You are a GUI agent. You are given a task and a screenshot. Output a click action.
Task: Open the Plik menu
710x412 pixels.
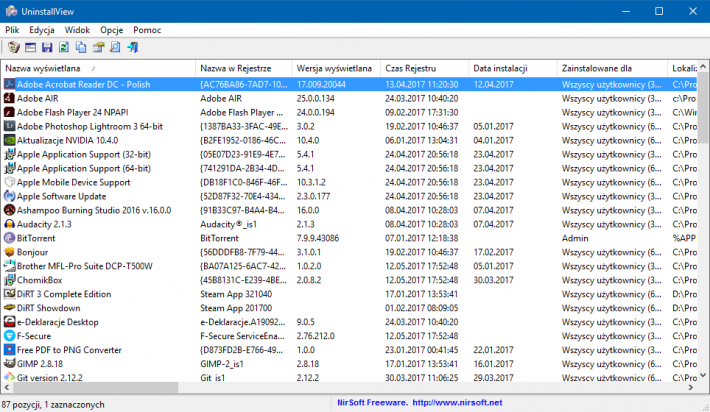(12, 30)
